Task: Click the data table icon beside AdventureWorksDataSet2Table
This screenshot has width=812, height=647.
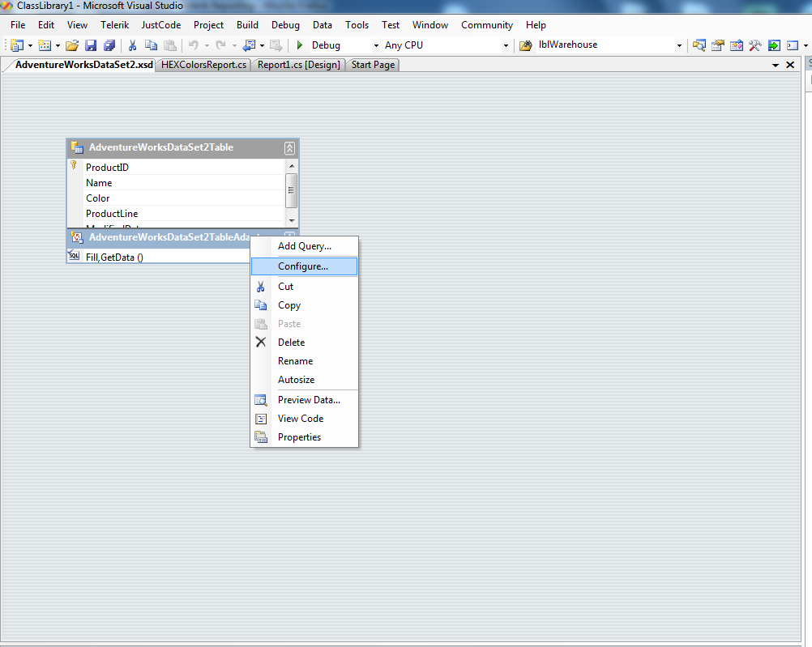Action: tap(77, 147)
